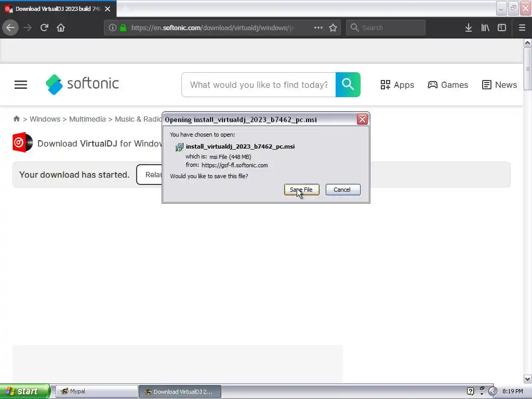Open the browser hamburger menu
The image size is (532, 399).
pyautogui.click(x=522, y=28)
